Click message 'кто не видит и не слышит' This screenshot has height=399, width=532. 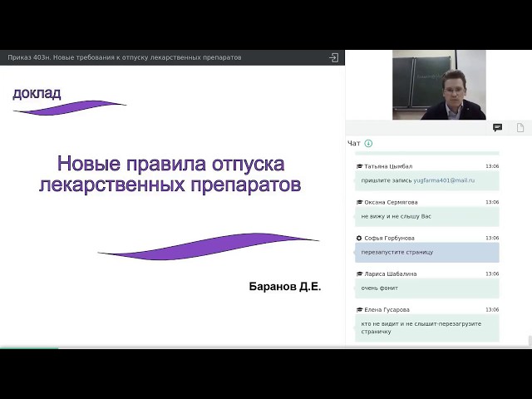point(426,328)
